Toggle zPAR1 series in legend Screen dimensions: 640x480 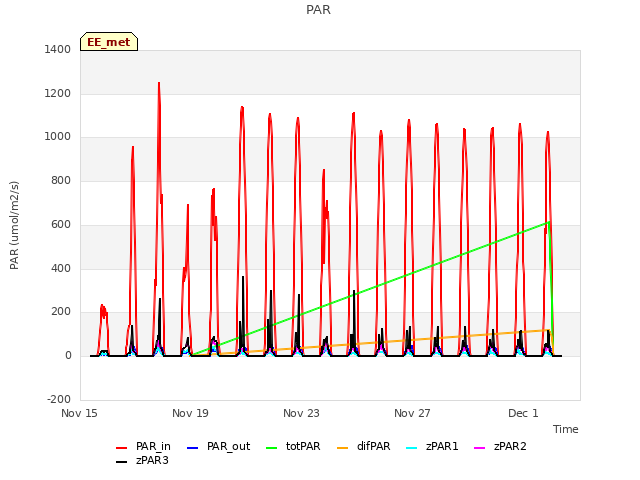[433, 447]
